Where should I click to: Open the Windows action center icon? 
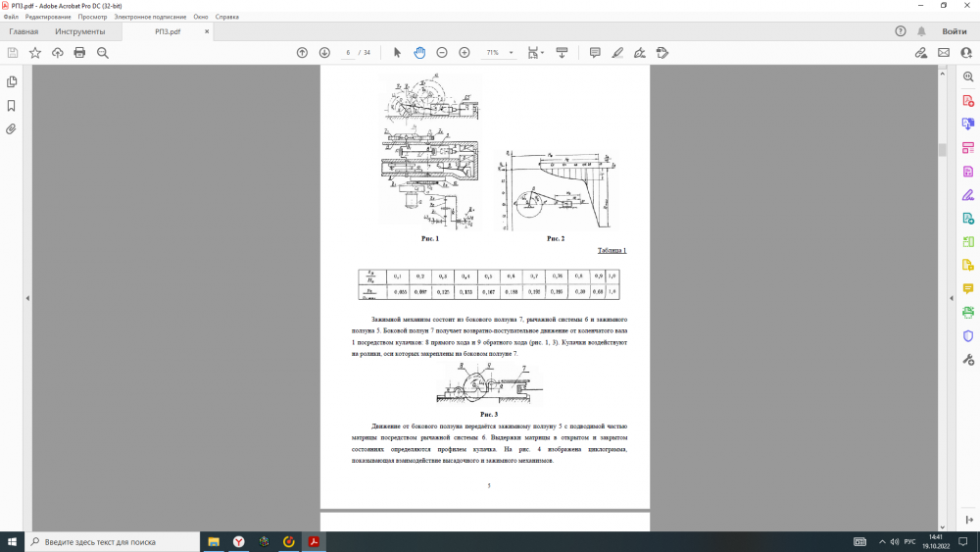click(963, 542)
